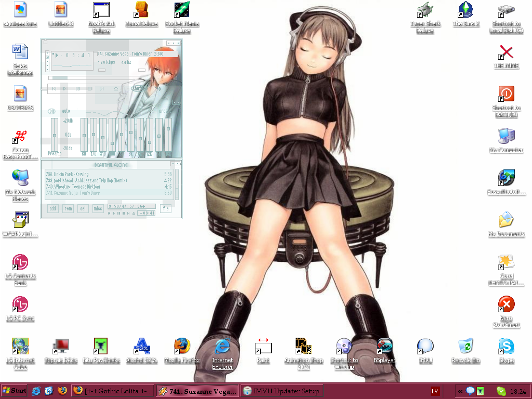The image size is (532, 399).
Task: Open the playlist file list menu
Action: (166, 209)
